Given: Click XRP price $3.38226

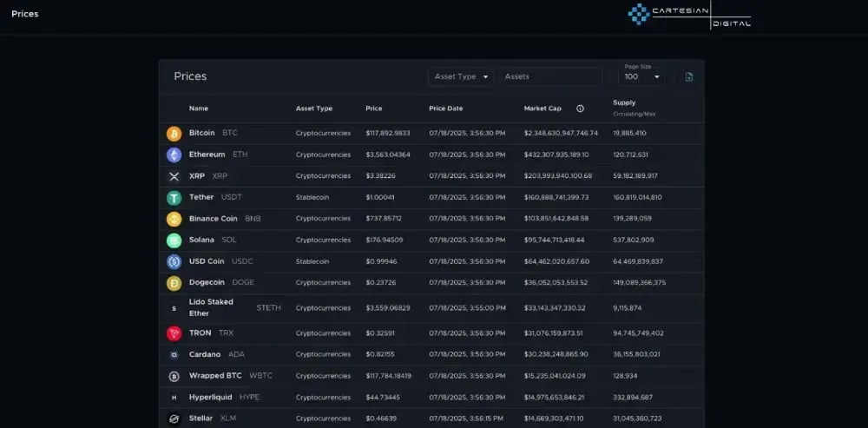Looking at the screenshot, I should point(380,176).
